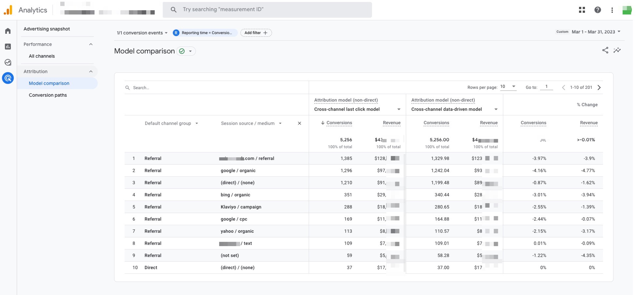The width and height of the screenshot is (644, 295).
Task: Sort by data-driven Conversions column
Action: click(x=436, y=123)
